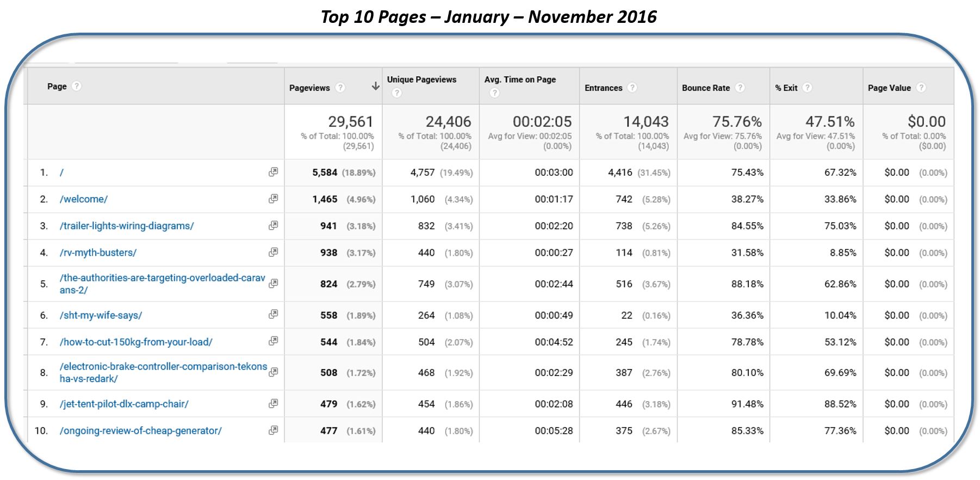Select the time on page cell 00:05:28
The width and height of the screenshot is (980, 480).
tap(554, 430)
